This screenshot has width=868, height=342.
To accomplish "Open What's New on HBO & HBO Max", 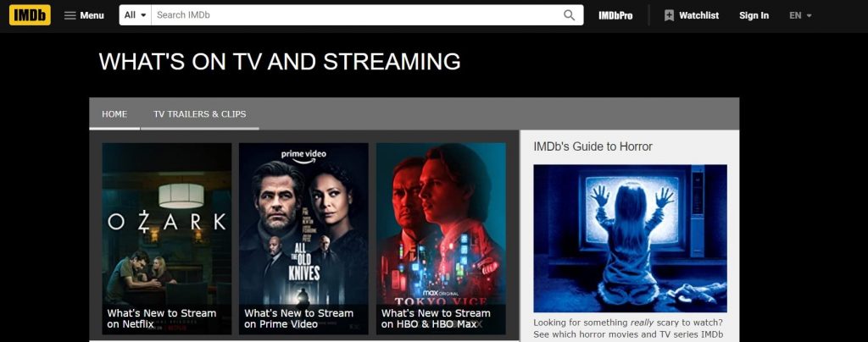I will point(436,319).
